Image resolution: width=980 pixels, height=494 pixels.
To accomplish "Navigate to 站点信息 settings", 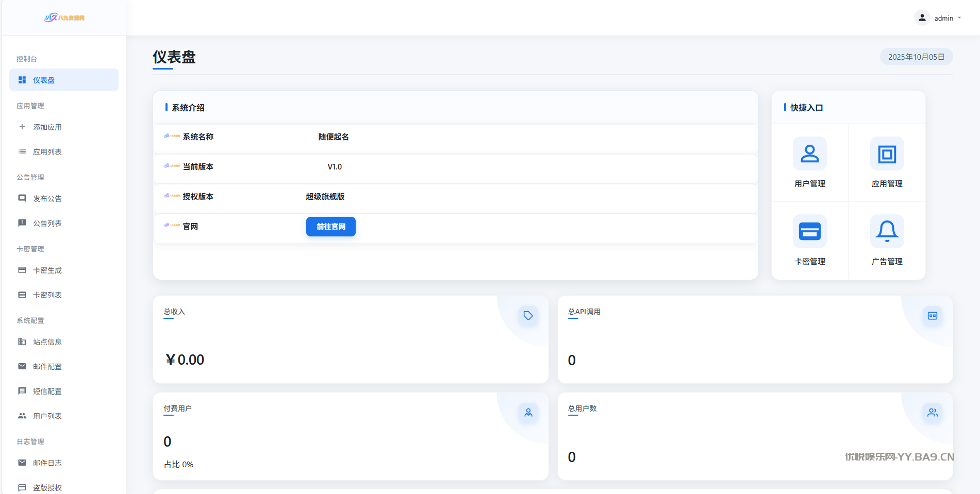I will [x=47, y=342].
